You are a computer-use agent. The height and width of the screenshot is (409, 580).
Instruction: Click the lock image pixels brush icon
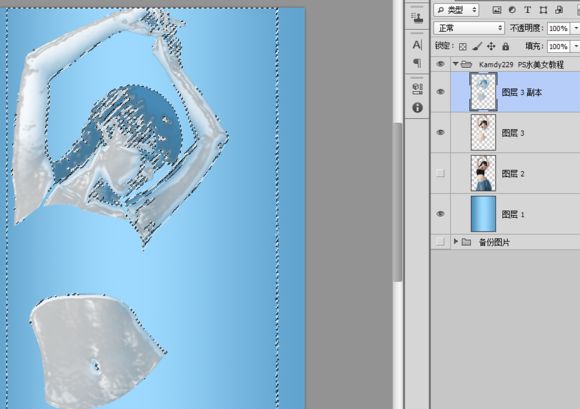click(x=477, y=46)
